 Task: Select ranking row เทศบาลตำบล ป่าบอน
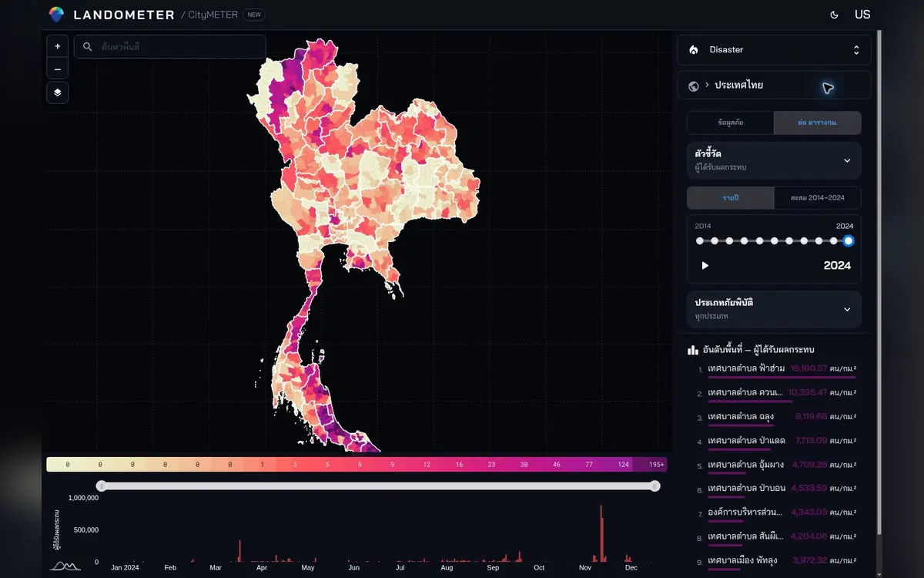pyautogui.click(x=777, y=491)
